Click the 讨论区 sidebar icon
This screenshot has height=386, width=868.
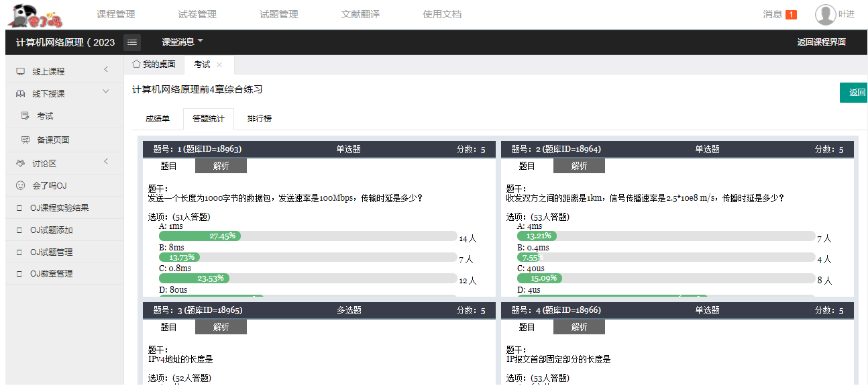point(20,163)
